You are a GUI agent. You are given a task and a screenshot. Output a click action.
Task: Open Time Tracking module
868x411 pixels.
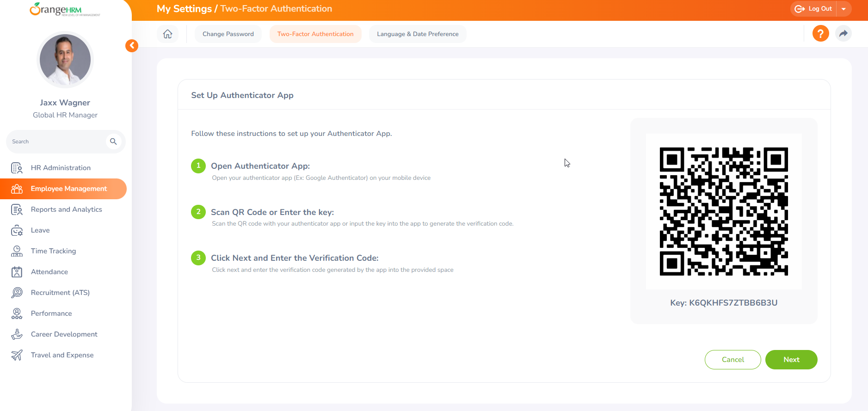[x=63, y=251]
